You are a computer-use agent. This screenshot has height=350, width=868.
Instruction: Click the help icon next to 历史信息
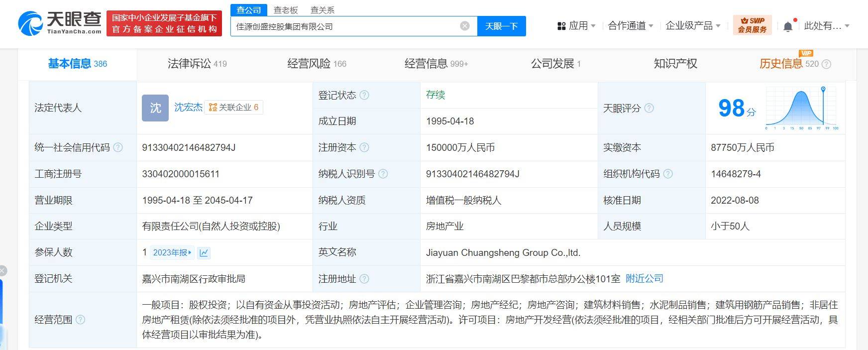[x=826, y=64]
